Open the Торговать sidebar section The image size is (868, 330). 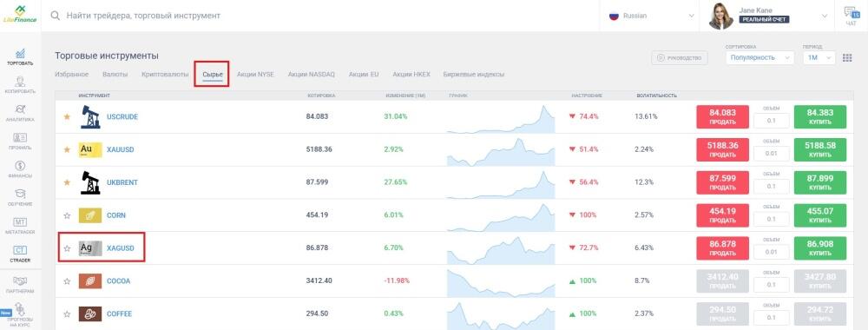pyautogui.click(x=20, y=57)
